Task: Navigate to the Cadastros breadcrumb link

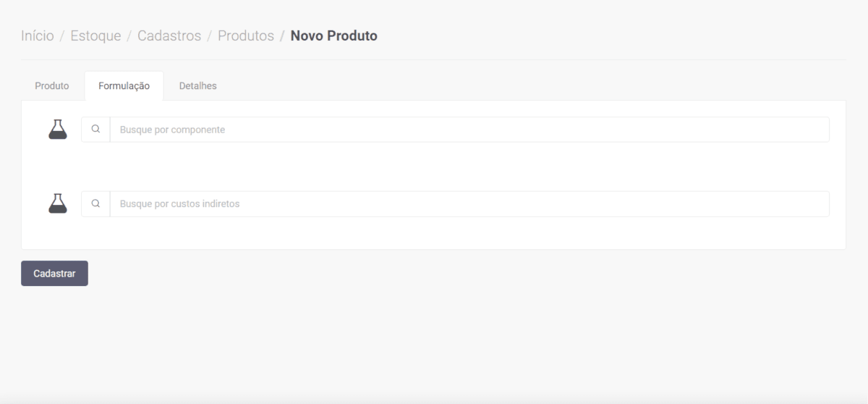Action: 169,35
